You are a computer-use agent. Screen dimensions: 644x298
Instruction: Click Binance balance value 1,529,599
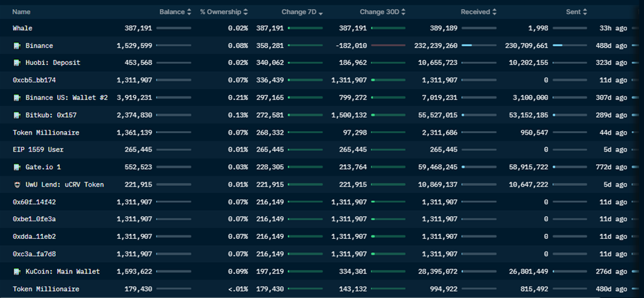click(x=135, y=46)
